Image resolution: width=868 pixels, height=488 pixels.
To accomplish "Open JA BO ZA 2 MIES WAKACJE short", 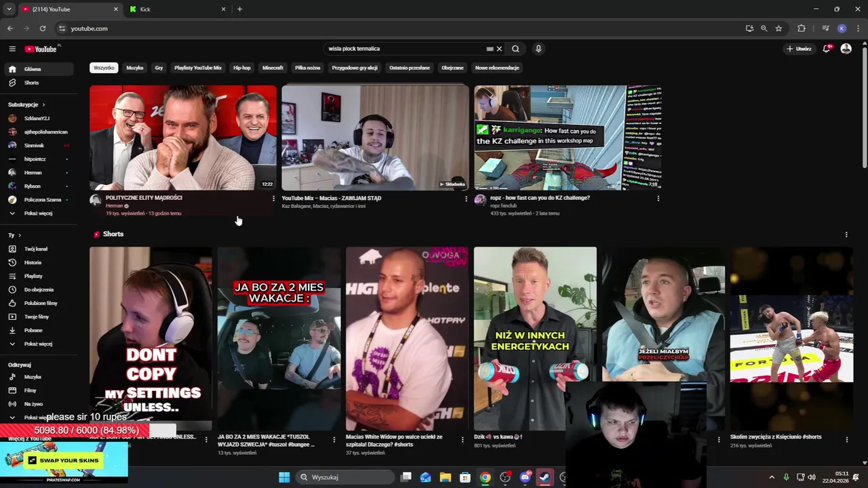I will tap(279, 338).
